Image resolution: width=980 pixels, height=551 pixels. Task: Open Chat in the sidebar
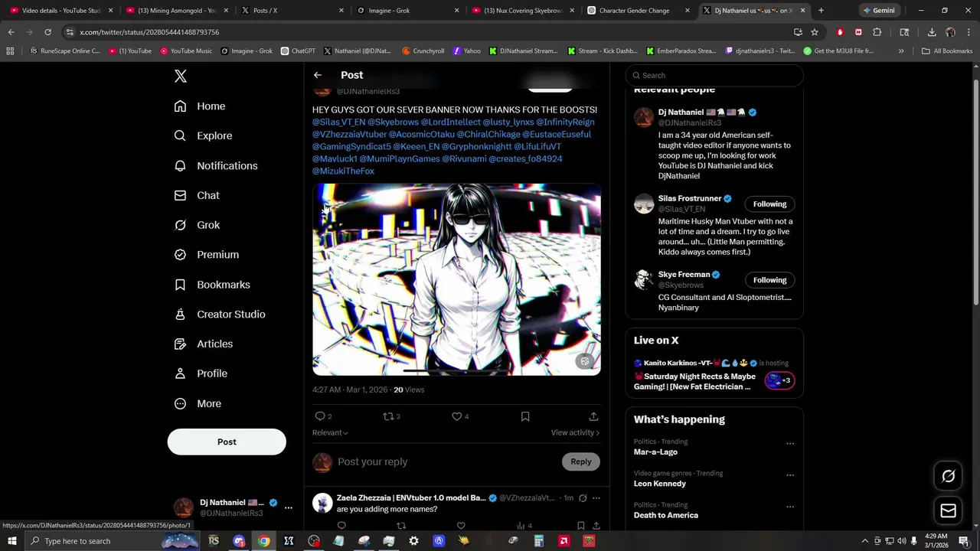197,195
